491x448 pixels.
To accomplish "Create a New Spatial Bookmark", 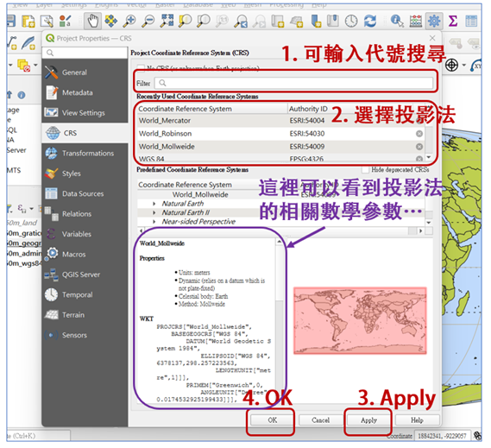I will pyautogui.click(x=316, y=21).
